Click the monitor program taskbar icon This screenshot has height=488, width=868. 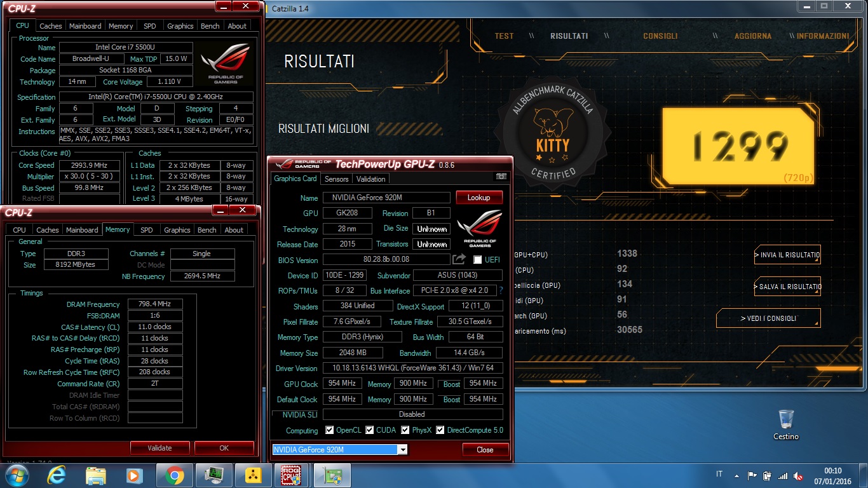click(214, 475)
